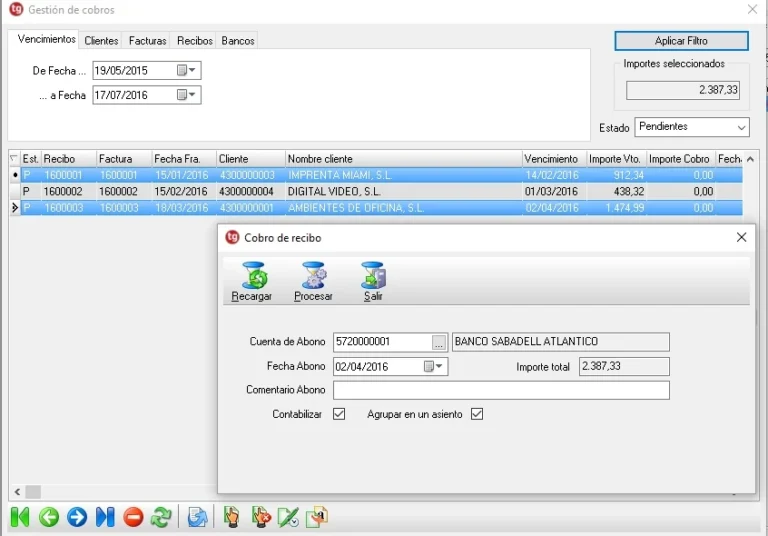Refresh the list with green arrows icon
The width and height of the screenshot is (768, 536).
[x=161, y=517]
